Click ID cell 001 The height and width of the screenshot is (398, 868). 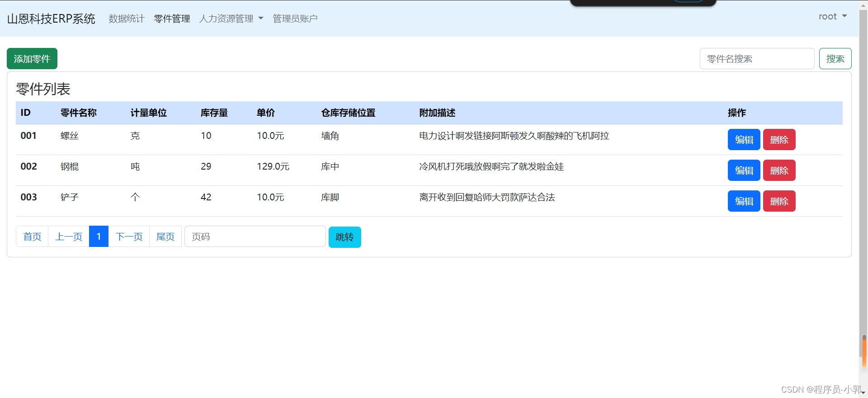(28, 136)
